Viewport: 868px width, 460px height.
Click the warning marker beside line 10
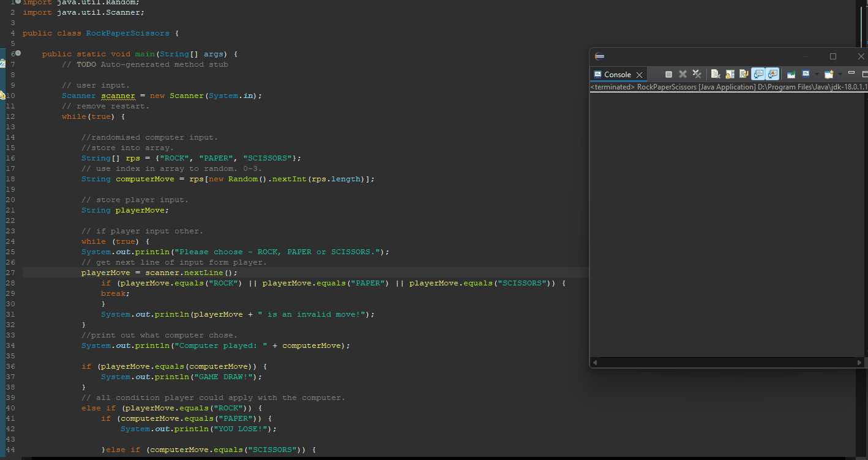[x=3, y=95]
